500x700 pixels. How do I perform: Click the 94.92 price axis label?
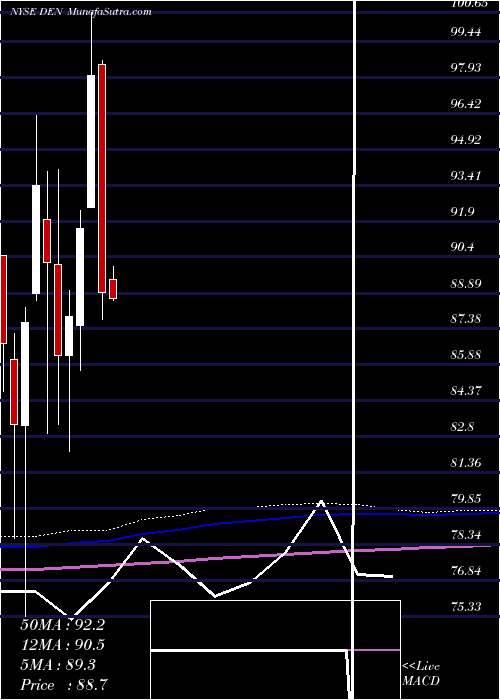pyautogui.click(x=467, y=139)
